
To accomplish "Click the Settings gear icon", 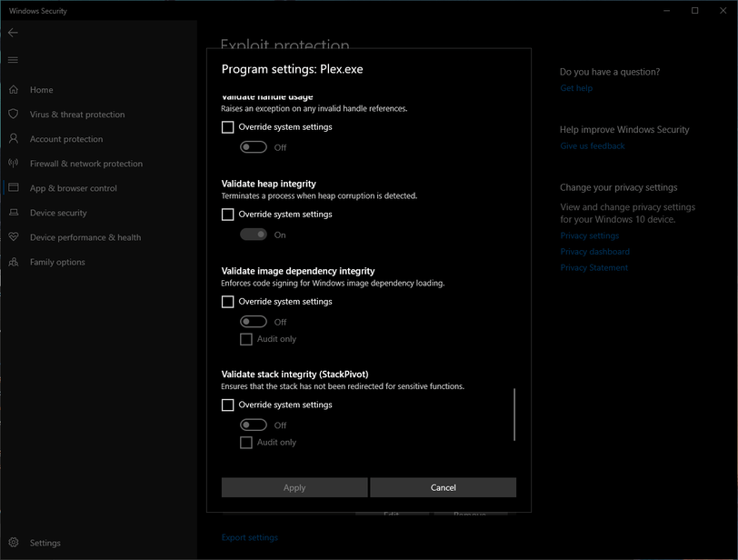I will [x=14, y=542].
